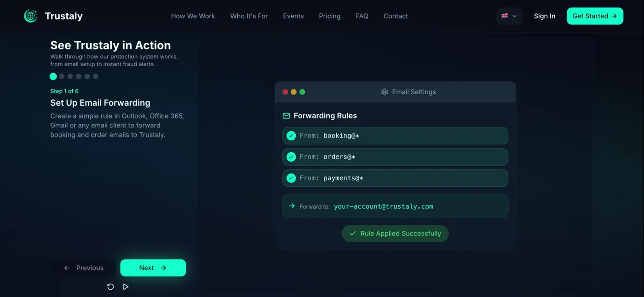Image resolution: width=644 pixels, height=297 pixels.
Task: Click the red window dot in Email Settings
Action: click(x=285, y=92)
